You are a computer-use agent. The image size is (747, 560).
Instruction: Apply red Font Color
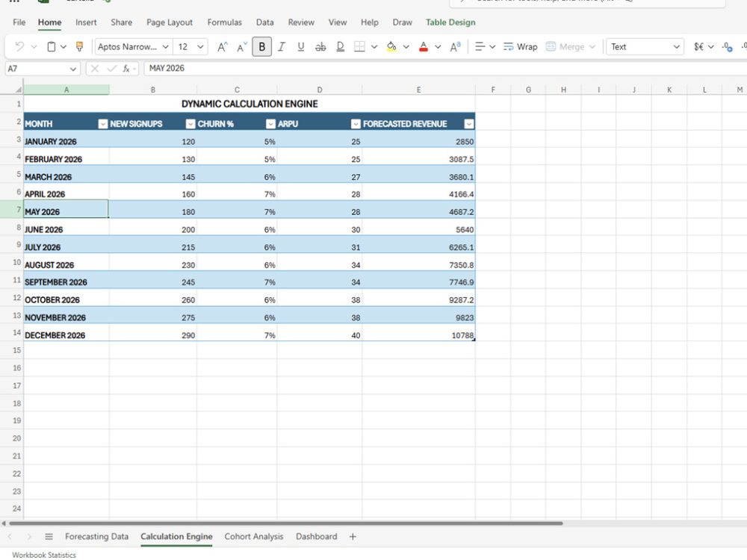(x=424, y=46)
